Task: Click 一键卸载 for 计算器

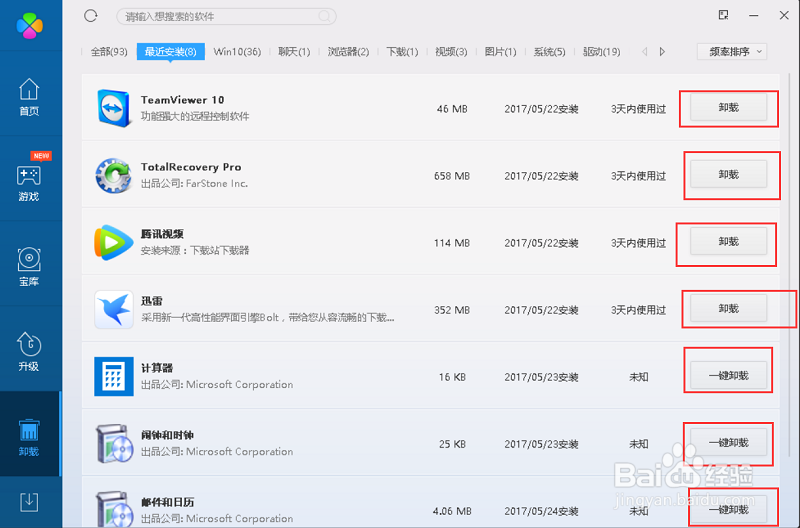Action: [x=729, y=375]
